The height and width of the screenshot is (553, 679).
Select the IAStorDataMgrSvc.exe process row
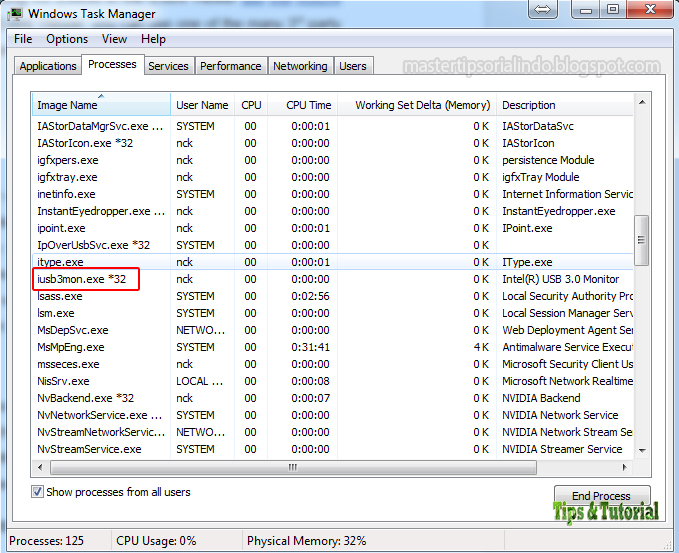tap(332, 126)
